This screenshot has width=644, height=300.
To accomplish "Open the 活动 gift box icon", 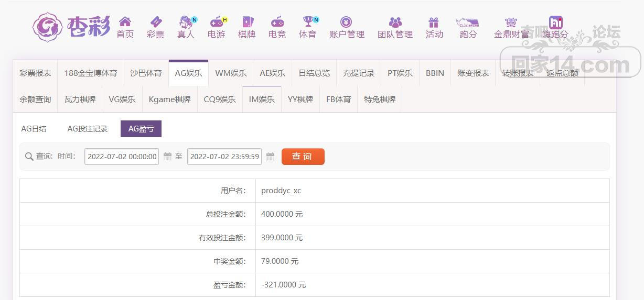I will coord(433,22).
